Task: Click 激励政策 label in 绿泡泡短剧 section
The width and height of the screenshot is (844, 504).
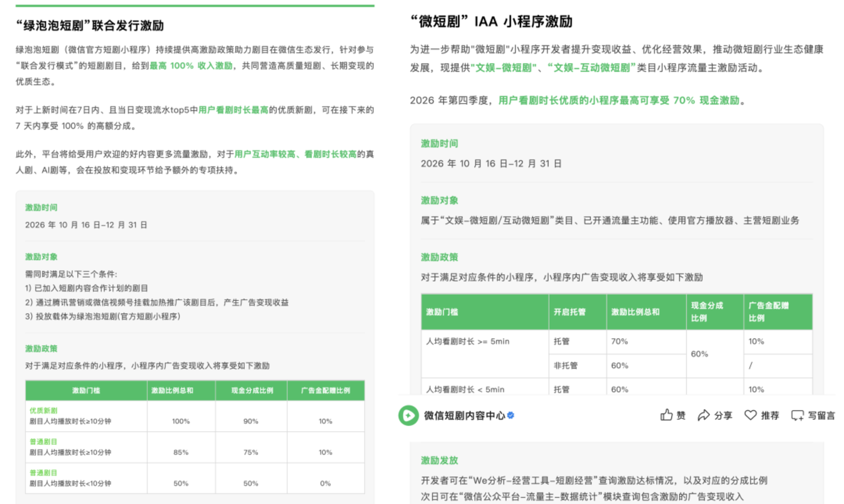Action: (x=41, y=349)
